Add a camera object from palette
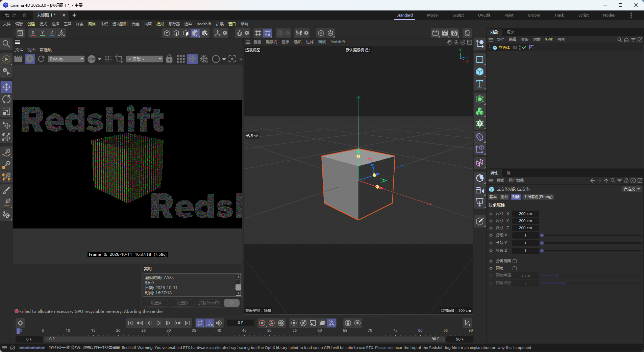The width and height of the screenshot is (644, 352). (480, 190)
